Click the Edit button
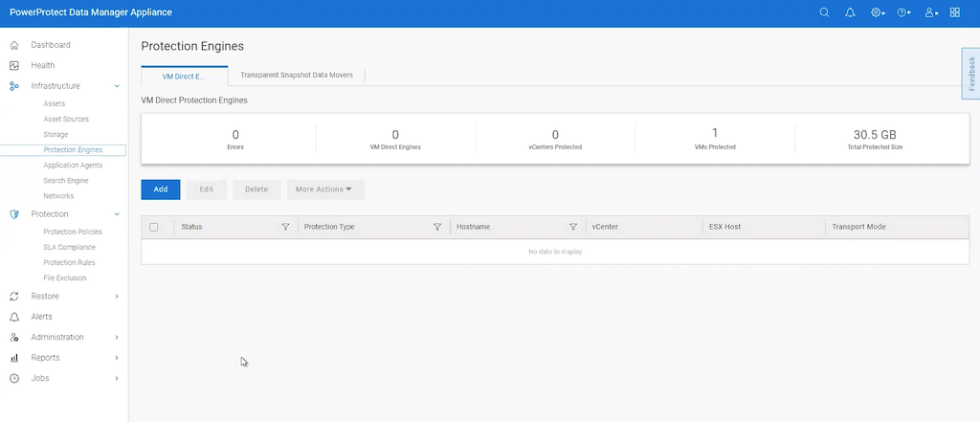This screenshot has height=422, width=980. (207, 189)
